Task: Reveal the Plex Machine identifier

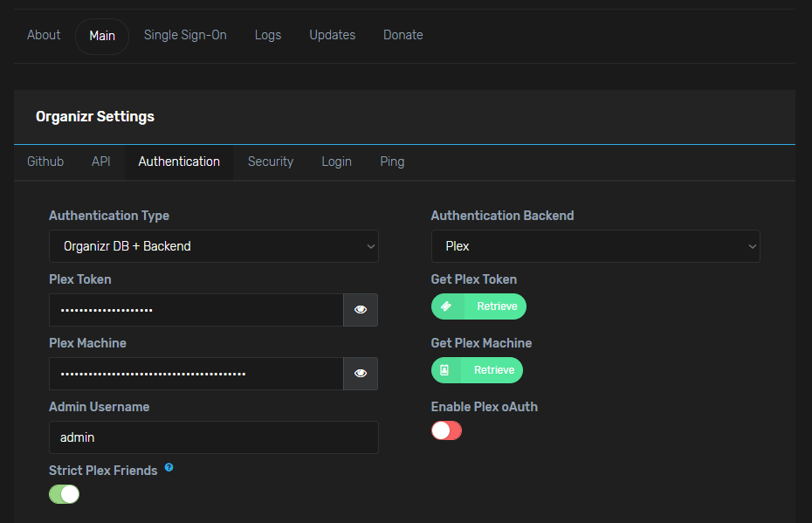Action: (361, 374)
